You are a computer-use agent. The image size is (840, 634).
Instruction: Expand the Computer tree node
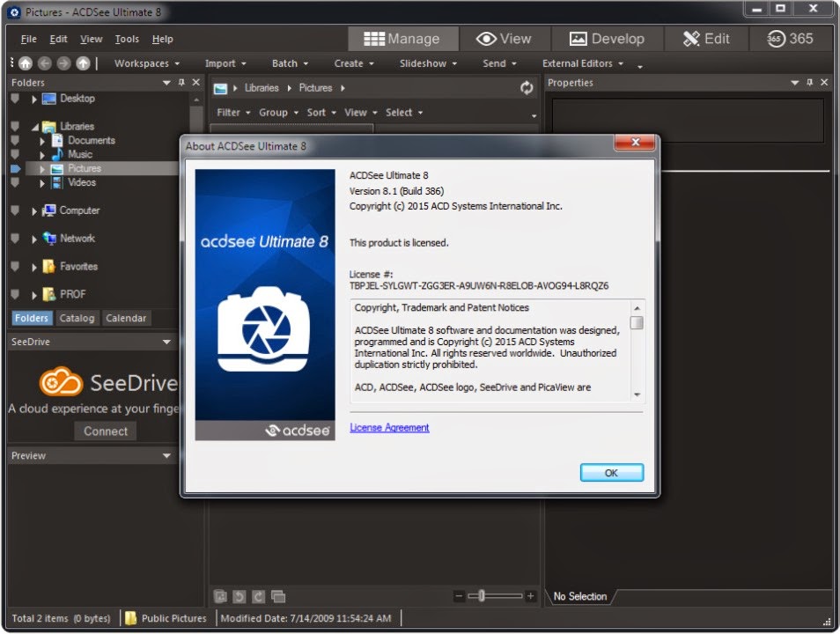pos(35,211)
